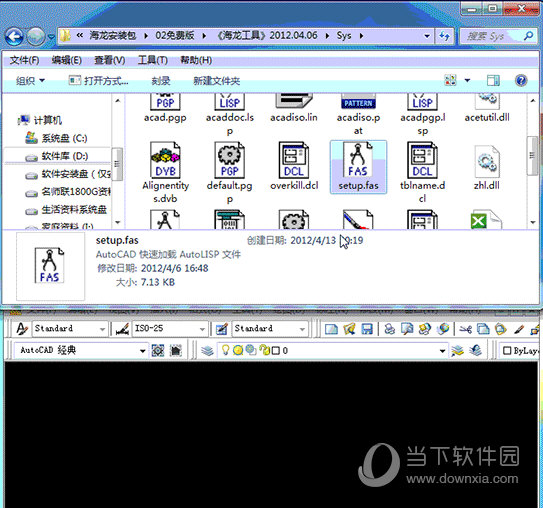The image size is (543, 508).
Task: Click the Dimension Style icon in AutoCAD
Action: 122,328
